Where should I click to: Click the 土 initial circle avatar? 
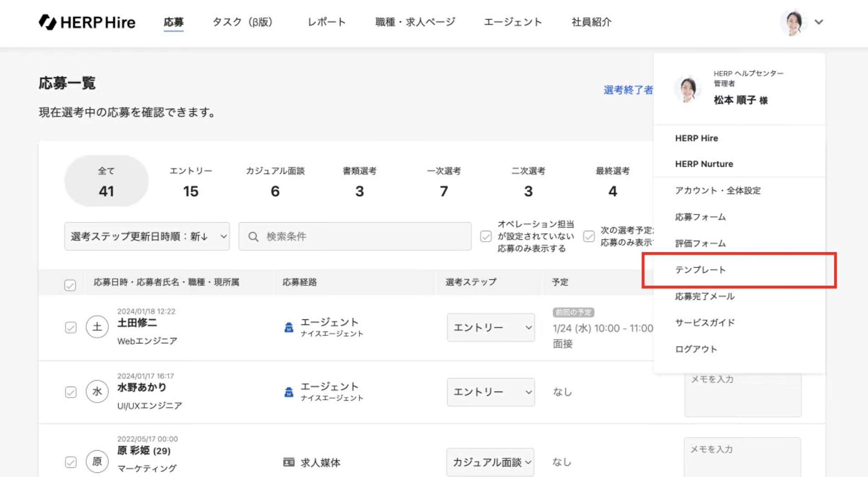pyautogui.click(x=97, y=327)
